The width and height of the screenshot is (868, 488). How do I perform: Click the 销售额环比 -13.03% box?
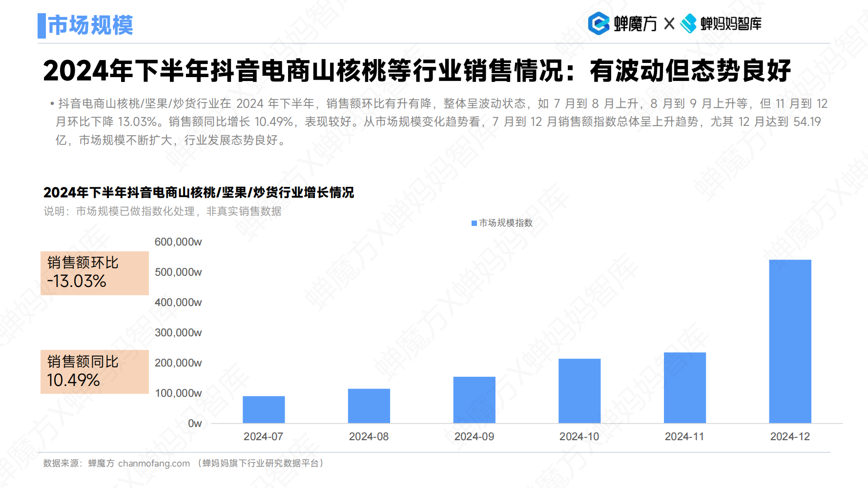tap(95, 273)
